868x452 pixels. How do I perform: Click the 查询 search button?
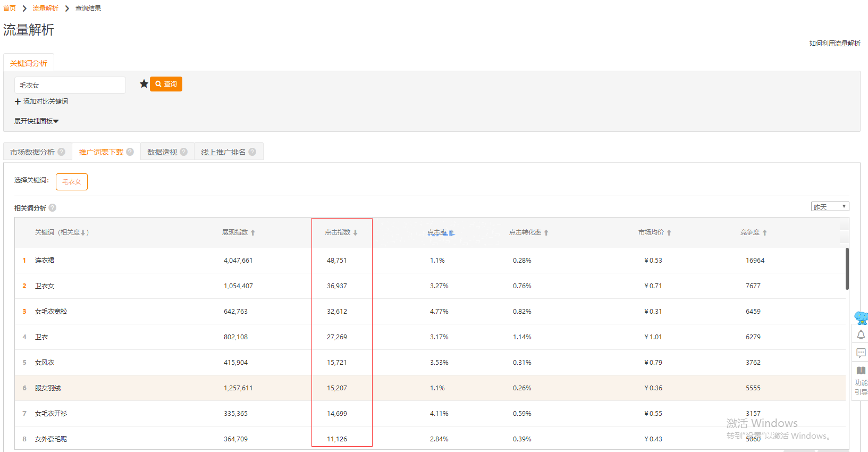tap(166, 84)
